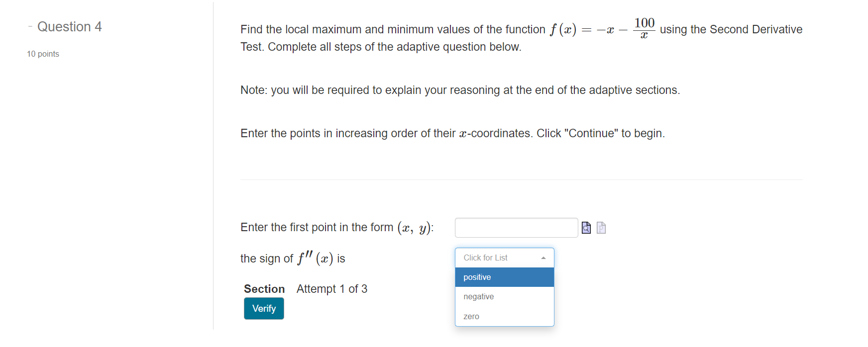Click the f(x) formula in the problem statement
Viewport: 868px width, 347px height.
point(603,29)
